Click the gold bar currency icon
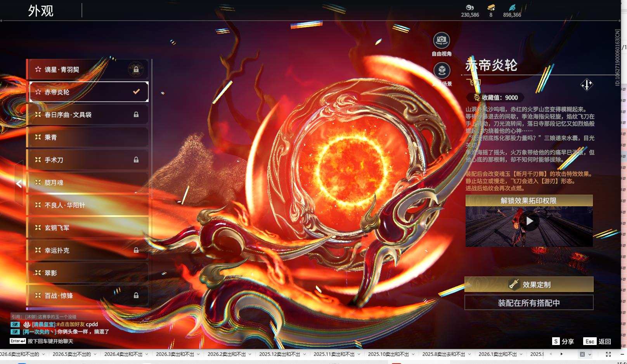 pyautogui.click(x=491, y=7)
